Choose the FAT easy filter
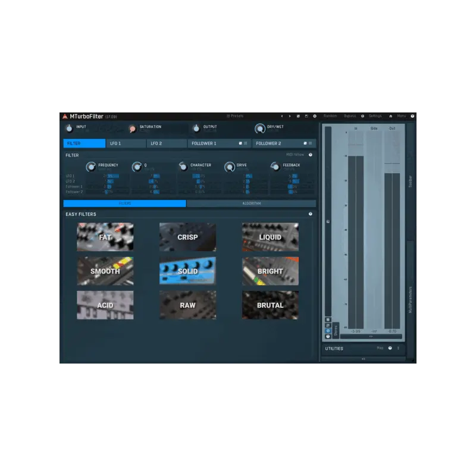Viewport: 476px width, 476px height. [x=105, y=237]
